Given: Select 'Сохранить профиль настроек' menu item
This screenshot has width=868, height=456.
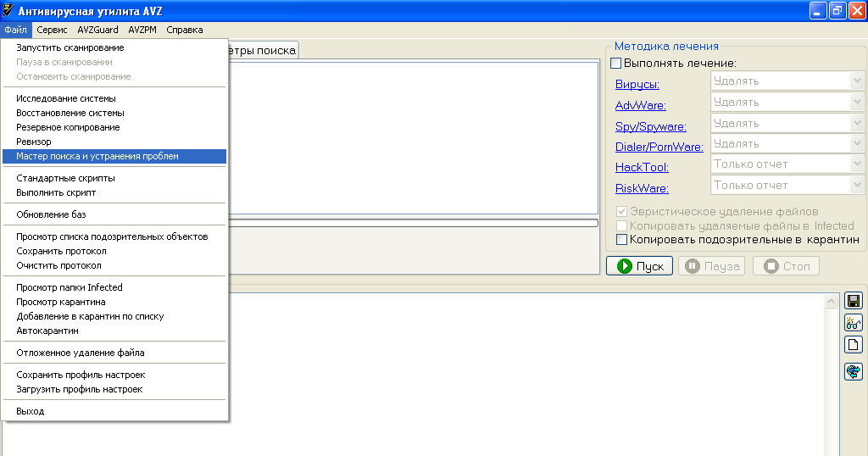Looking at the screenshot, I should pos(114,375).
